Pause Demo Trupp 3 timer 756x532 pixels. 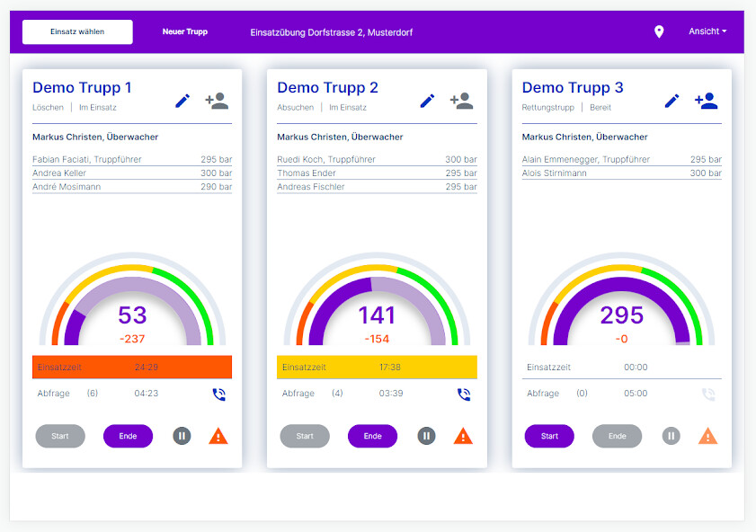(671, 437)
